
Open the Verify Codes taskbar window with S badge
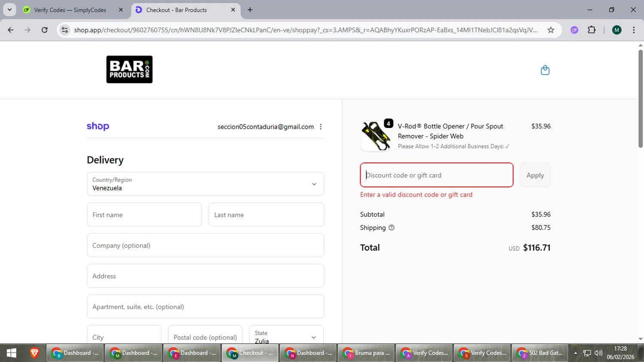[x=482, y=353]
